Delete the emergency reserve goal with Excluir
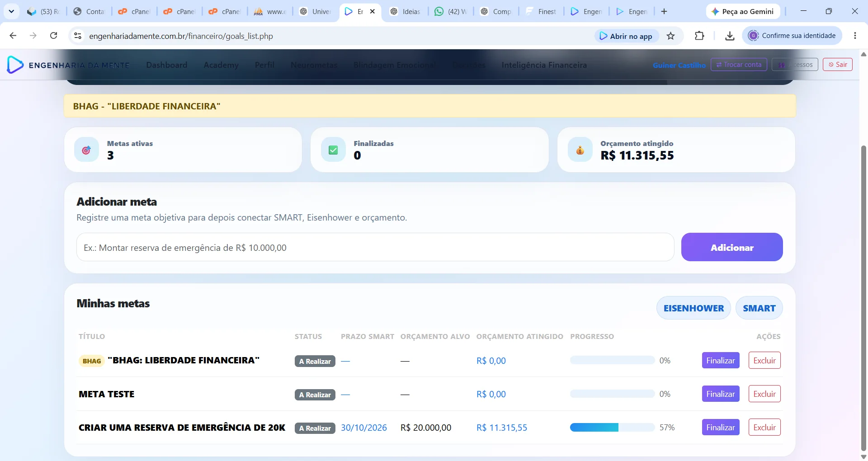 tap(764, 427)
